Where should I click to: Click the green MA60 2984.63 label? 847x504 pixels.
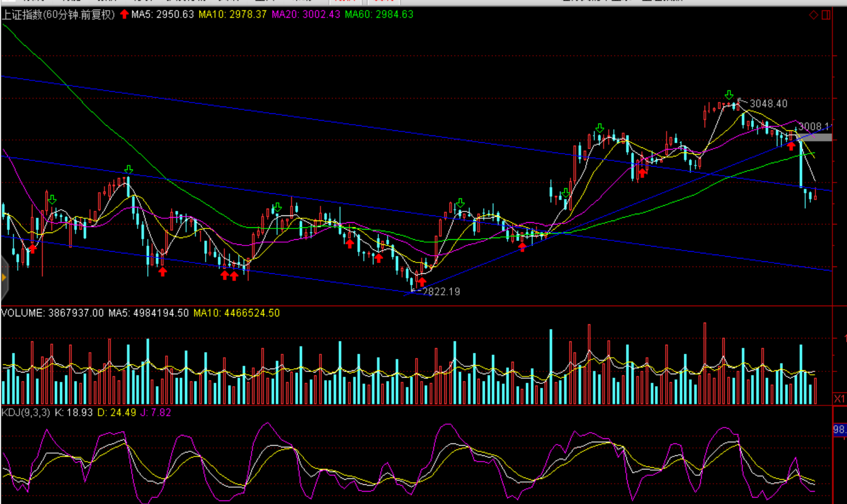coord(379,14)
